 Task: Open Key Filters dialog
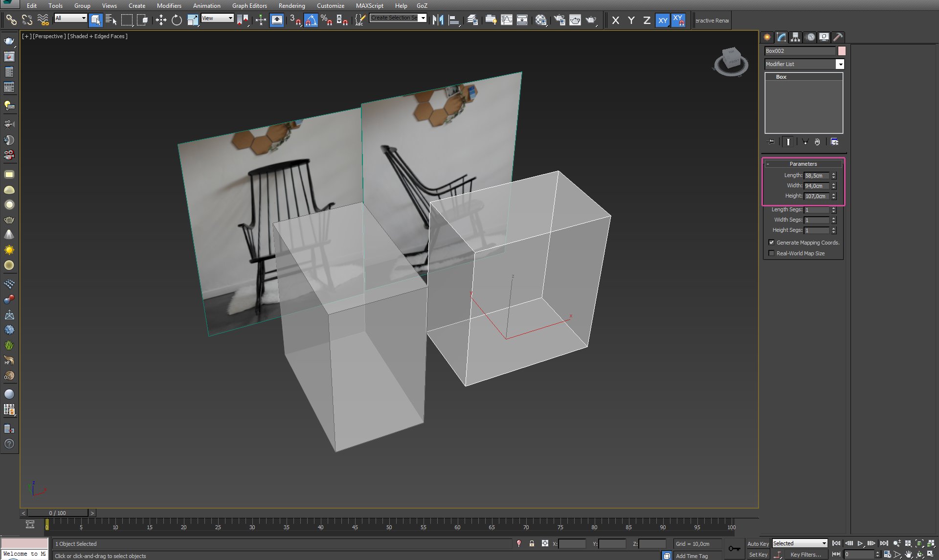click(x=805, y=555)
